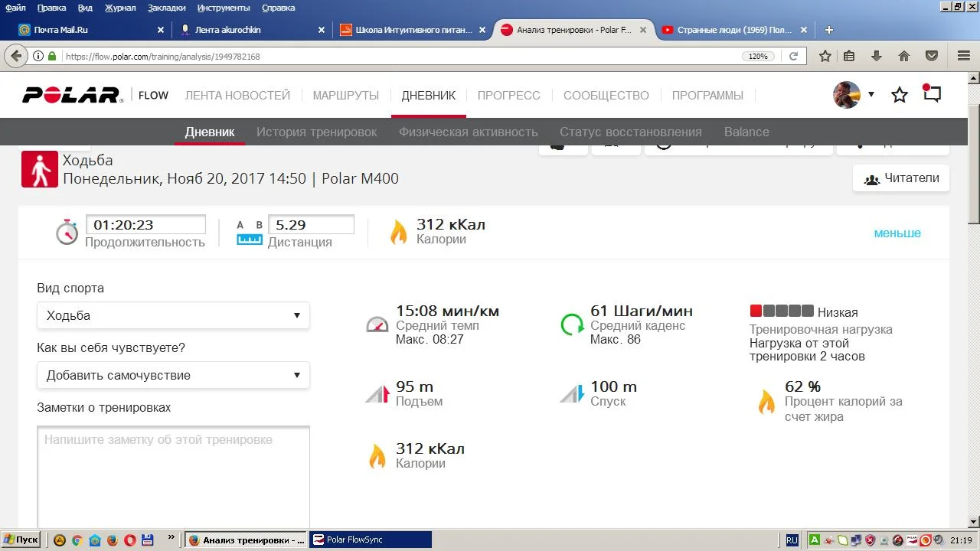
Task: Open the Инструменты menu
Action: [x=224, y=8]
